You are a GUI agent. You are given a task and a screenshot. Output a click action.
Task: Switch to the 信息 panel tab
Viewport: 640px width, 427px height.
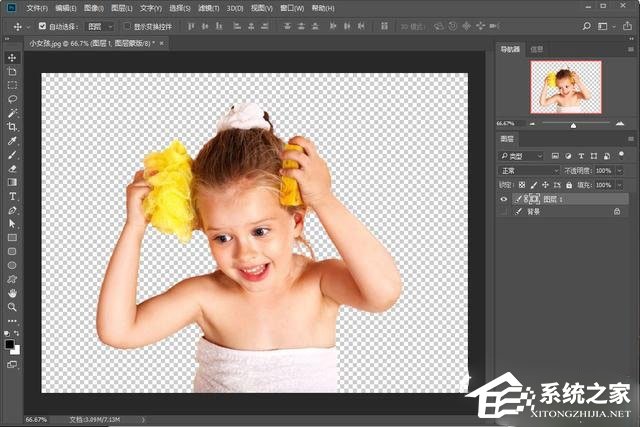(537, 48)
